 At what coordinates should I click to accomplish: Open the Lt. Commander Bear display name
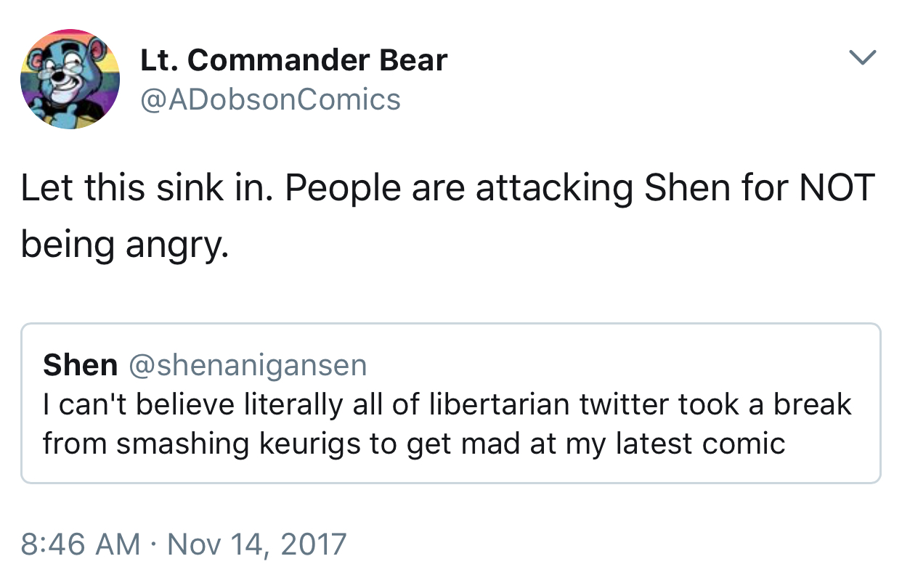pos(293,60)
